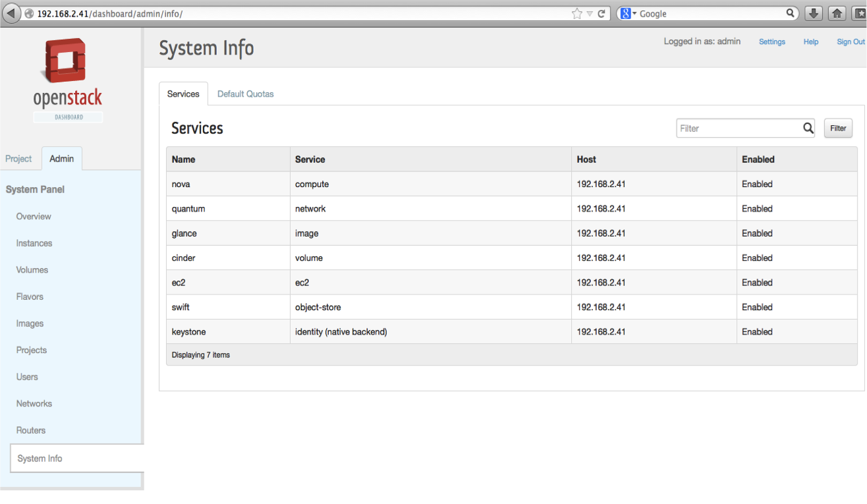Click the Enabled status in keystone row
This screenshot has height=504, width=867.
tap(757, 332)
